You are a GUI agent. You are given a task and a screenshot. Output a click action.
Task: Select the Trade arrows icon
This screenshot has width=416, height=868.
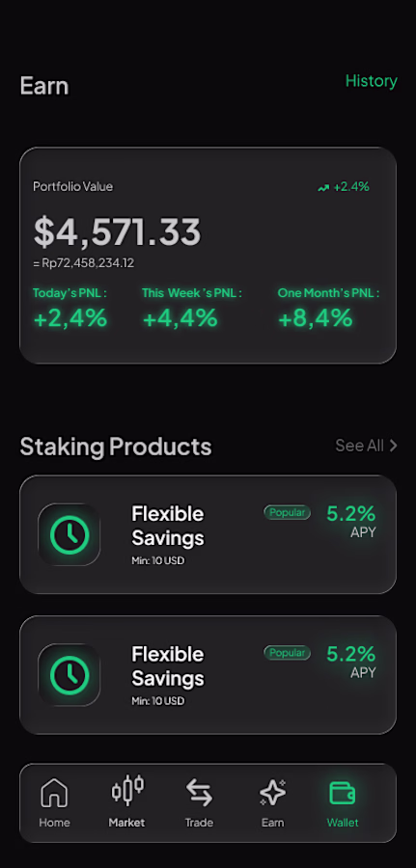[199, 792]
